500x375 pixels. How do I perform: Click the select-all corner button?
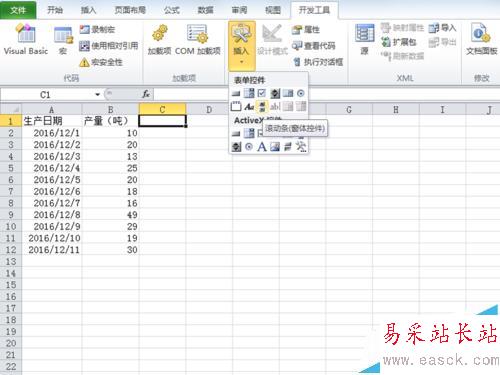point(11,109)
